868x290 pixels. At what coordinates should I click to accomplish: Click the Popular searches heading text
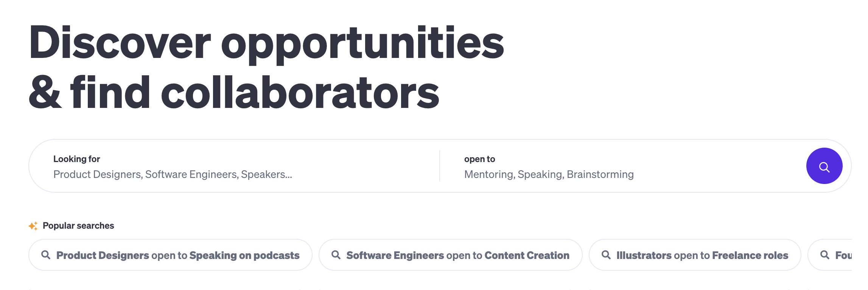click(78, 226)
